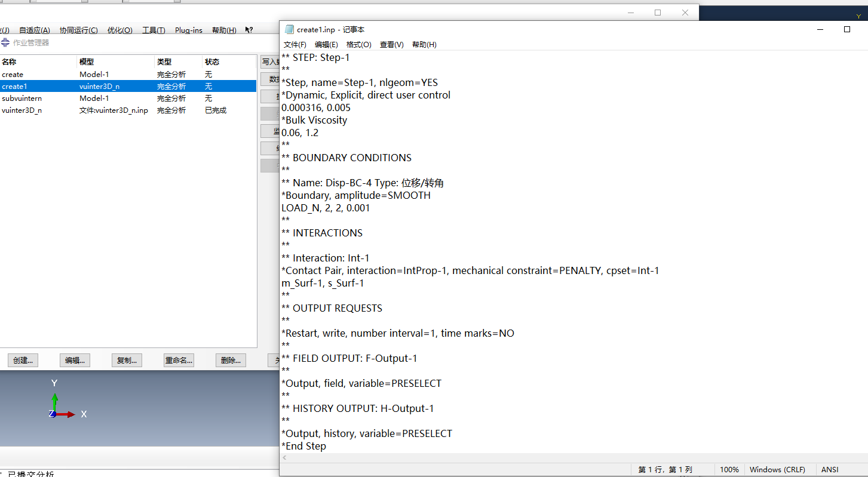Image resolution: width=868 pixels, height=477 pixels.
Task: Minimize the Notepad window
Action: tap(819, 29)
